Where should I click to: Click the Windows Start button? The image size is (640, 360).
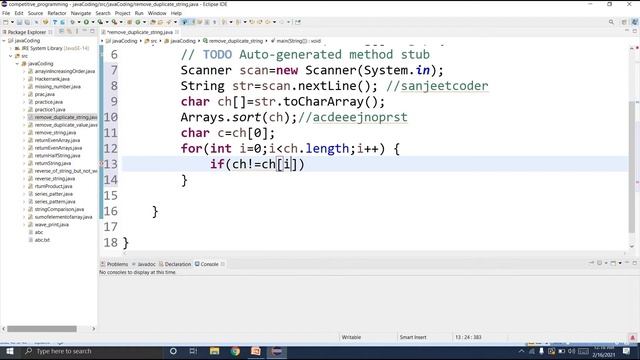click(10, 351)
